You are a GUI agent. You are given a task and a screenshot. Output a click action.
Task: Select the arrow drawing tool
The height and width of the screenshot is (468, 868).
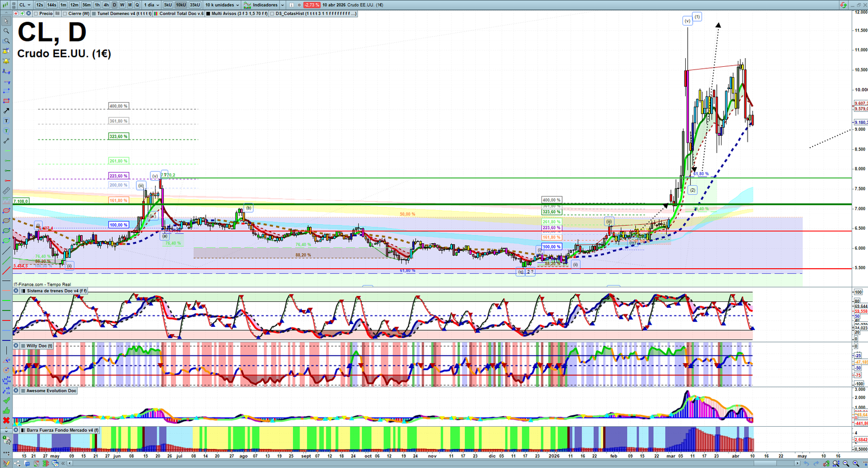click(x=6, y=111)
